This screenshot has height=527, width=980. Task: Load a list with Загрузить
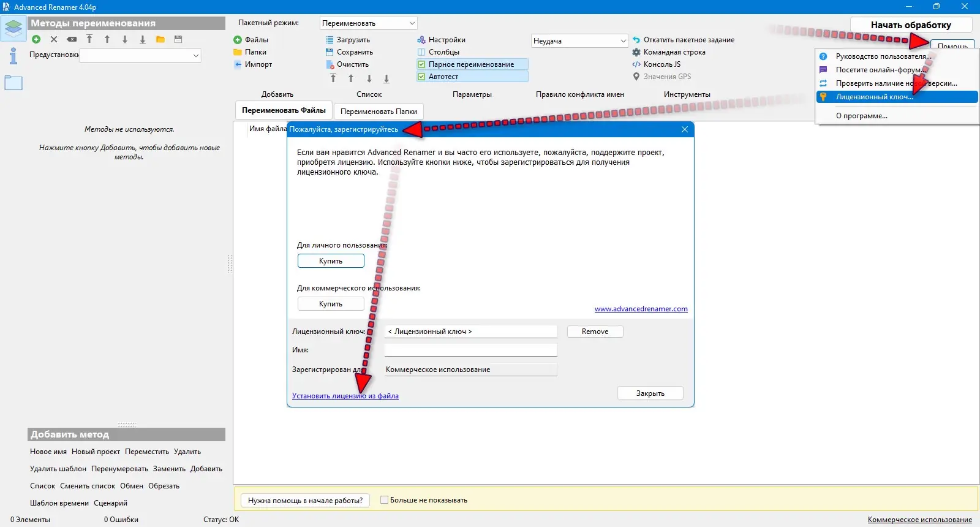(347, 40)
